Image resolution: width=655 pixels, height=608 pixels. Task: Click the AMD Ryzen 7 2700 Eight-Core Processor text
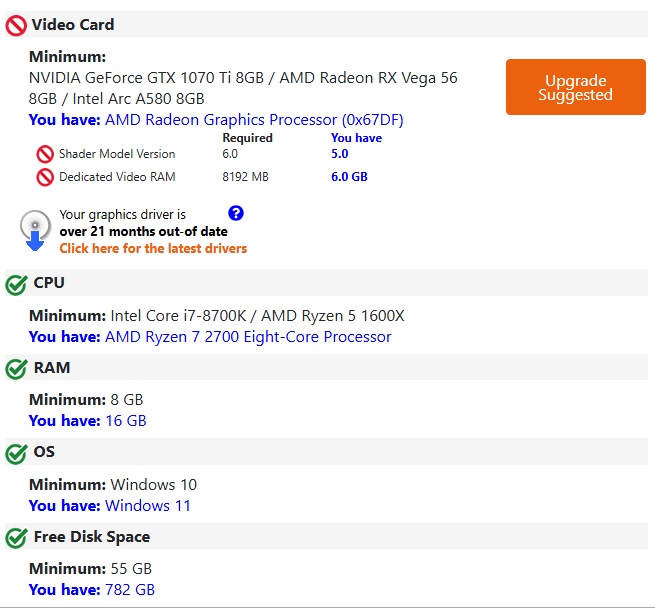248,337
